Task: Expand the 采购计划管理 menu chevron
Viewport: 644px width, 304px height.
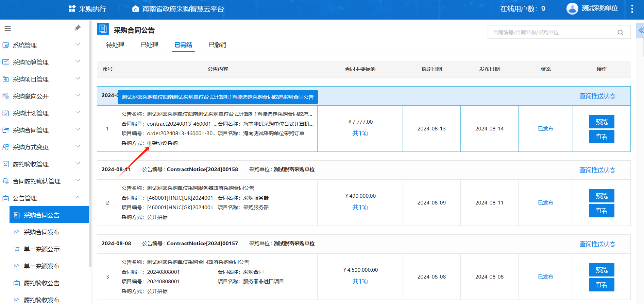Action: (x=78, y=112)
